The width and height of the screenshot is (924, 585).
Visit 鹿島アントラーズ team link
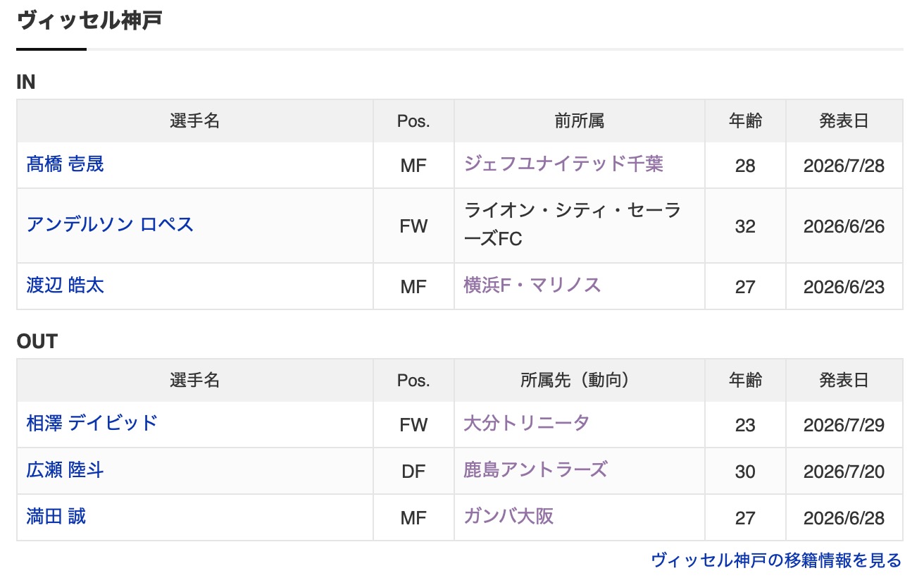point(535,470)
